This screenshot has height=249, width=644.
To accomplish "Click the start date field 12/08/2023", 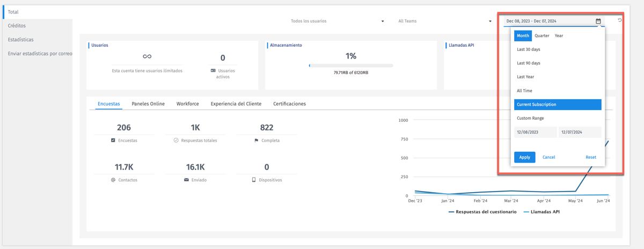I will coord(535,132).
